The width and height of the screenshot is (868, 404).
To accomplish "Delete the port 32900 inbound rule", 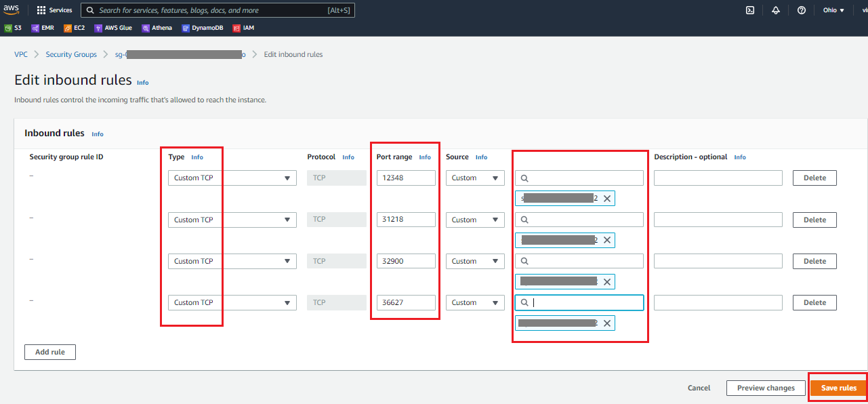I will 814,261.
